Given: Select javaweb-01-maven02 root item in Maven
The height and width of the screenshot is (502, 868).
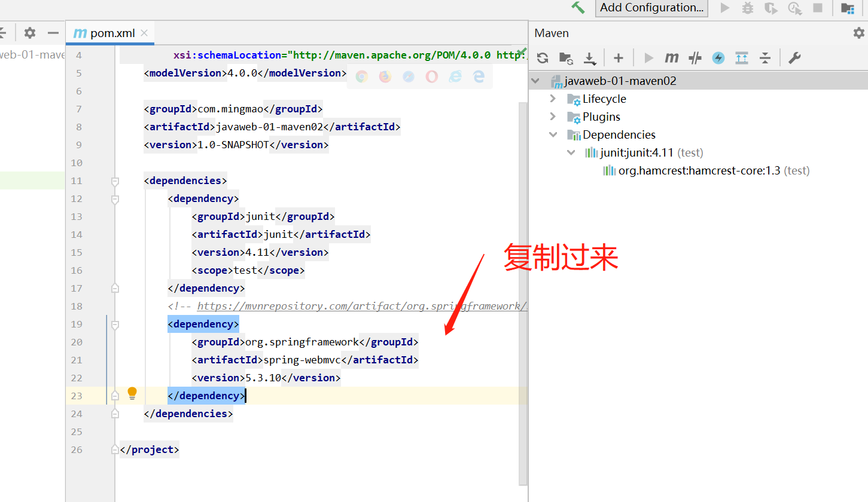Looking at the screenshot, I should (x=620, y=81).
